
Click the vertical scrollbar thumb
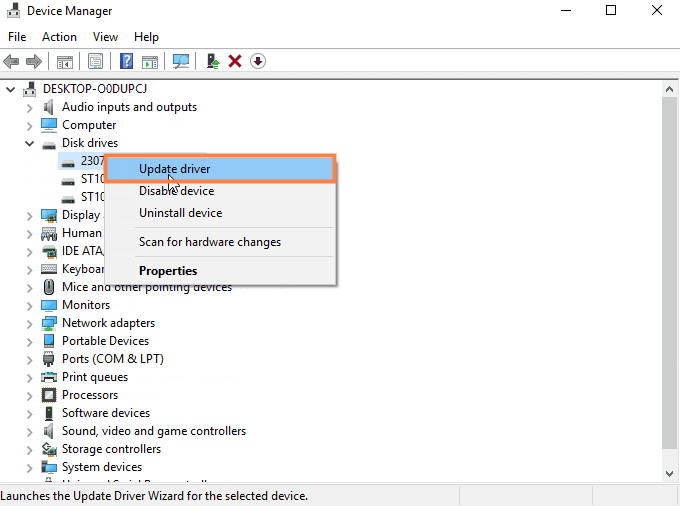pos(669,273)
